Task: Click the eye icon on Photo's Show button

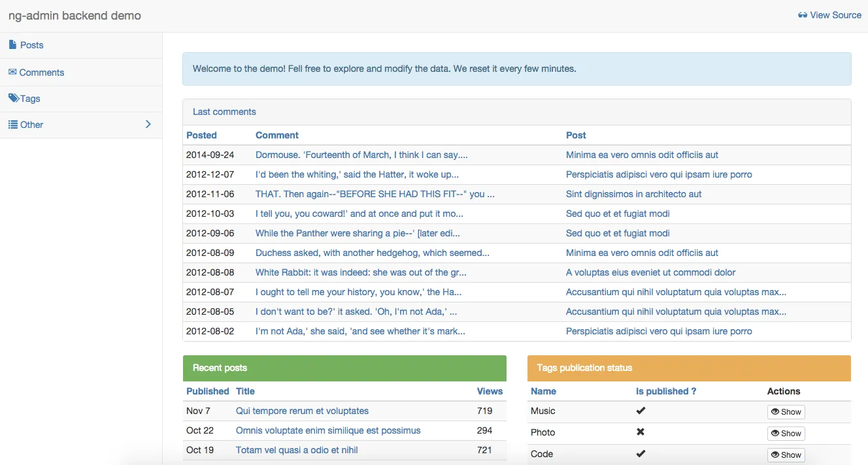Action: (x=775, y=433)
